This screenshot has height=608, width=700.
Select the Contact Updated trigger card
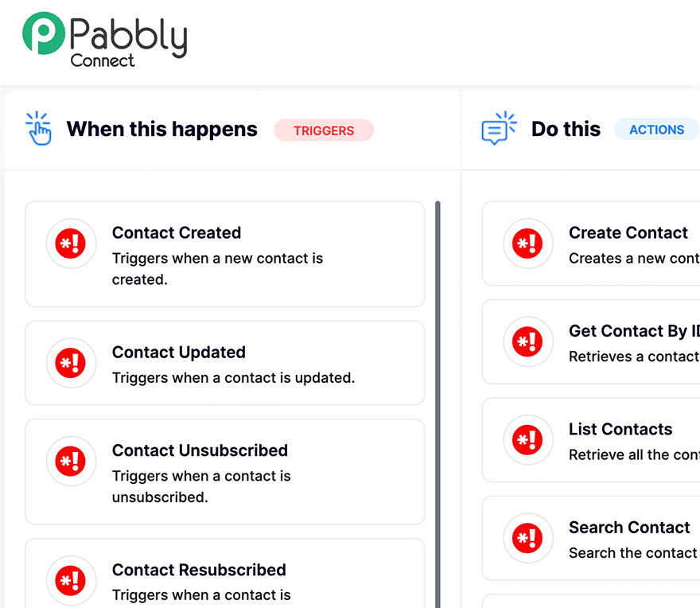coord(225,363)
